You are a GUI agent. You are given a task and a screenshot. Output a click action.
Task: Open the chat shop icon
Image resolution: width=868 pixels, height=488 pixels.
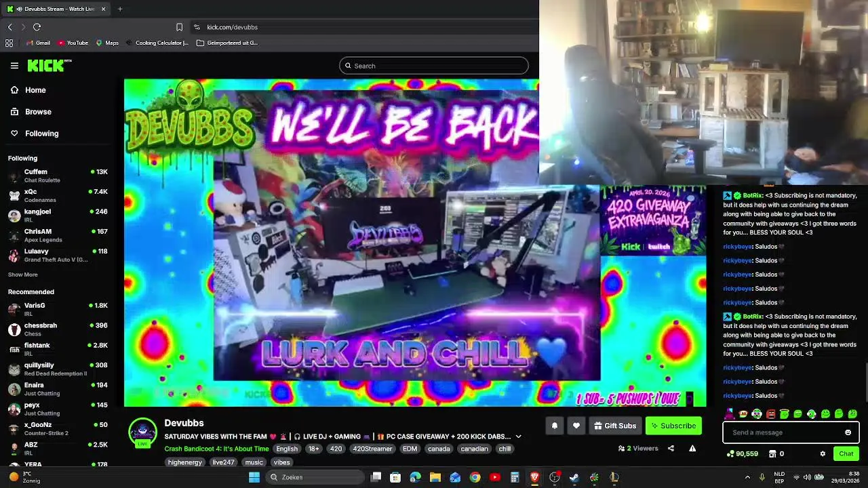772,453
